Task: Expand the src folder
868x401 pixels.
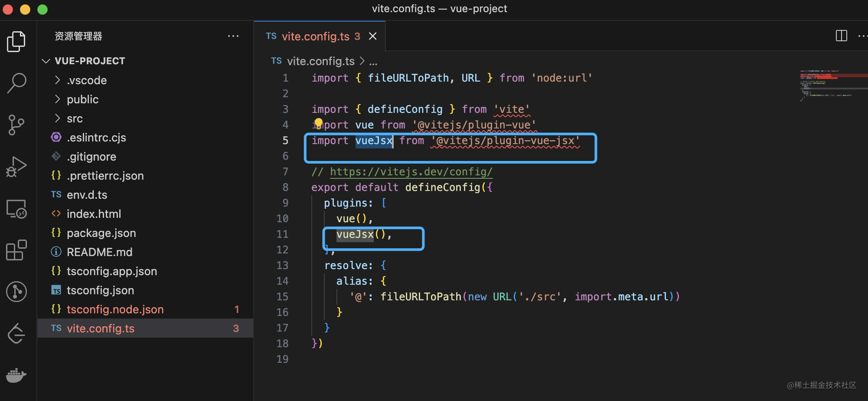Action: pyautogui.click(x=57, y=118)
